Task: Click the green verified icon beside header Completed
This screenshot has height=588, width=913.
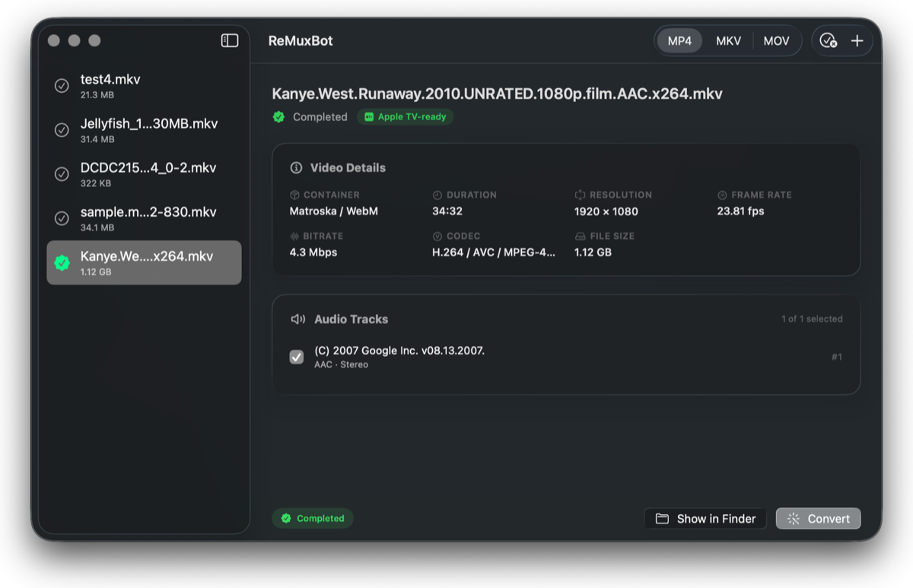Action: tap(279, 116)
